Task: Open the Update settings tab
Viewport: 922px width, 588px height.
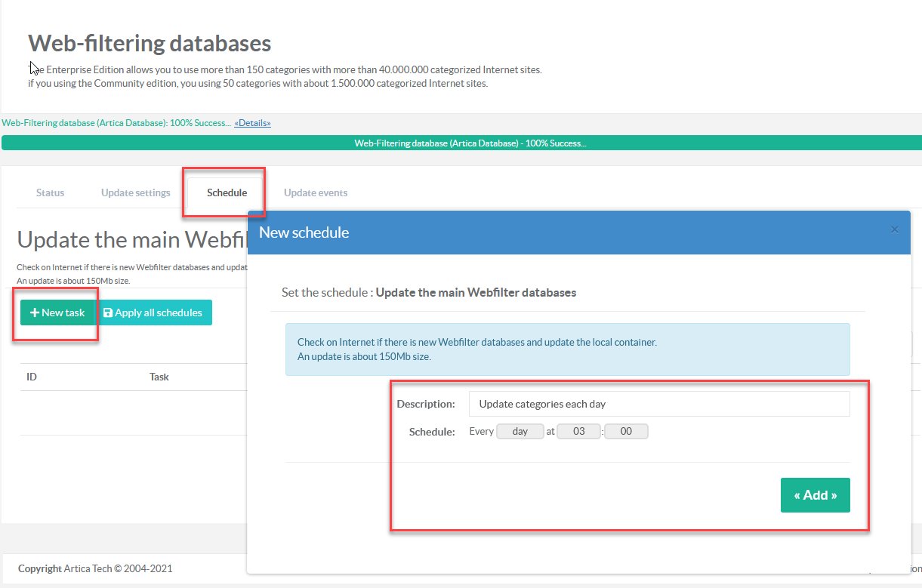Action: [136, 192]
